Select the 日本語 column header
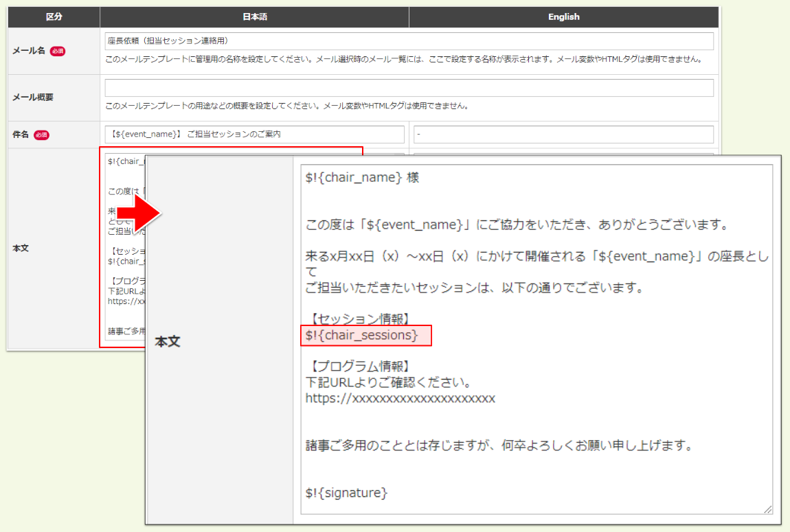This screenshot has width=790, height=532. tap(254, 17)
